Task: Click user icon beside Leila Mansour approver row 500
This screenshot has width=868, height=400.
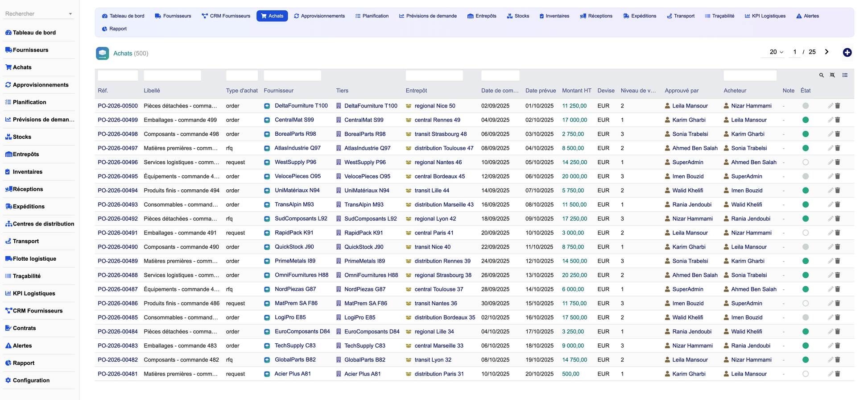Action: pyautogui.click(x=667, y=106)
